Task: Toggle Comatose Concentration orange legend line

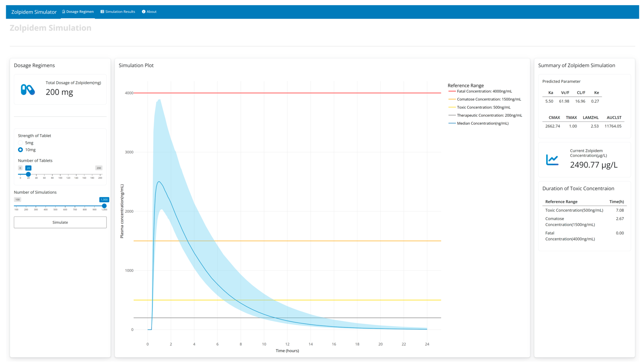Action: 452,99
